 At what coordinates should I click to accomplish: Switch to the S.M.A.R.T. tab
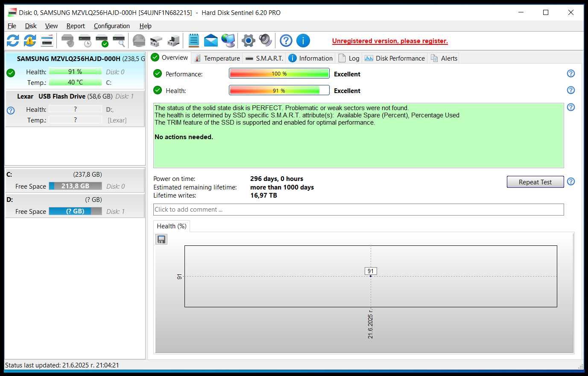pyautogui.click(x=264, y=58)
